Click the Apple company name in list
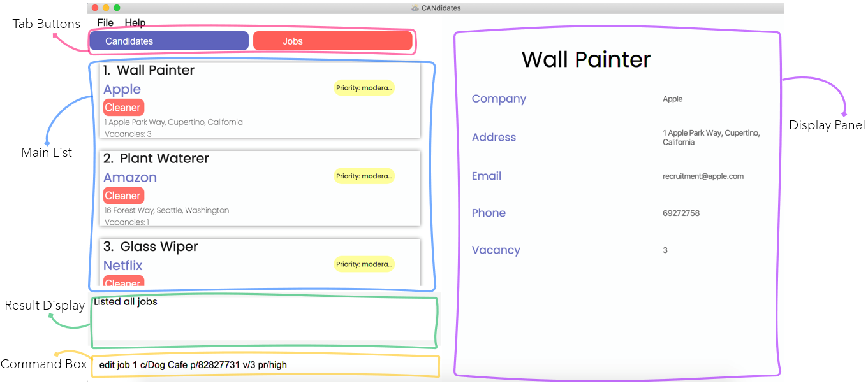This screenshot has width=868, height=386. [122, 89]
